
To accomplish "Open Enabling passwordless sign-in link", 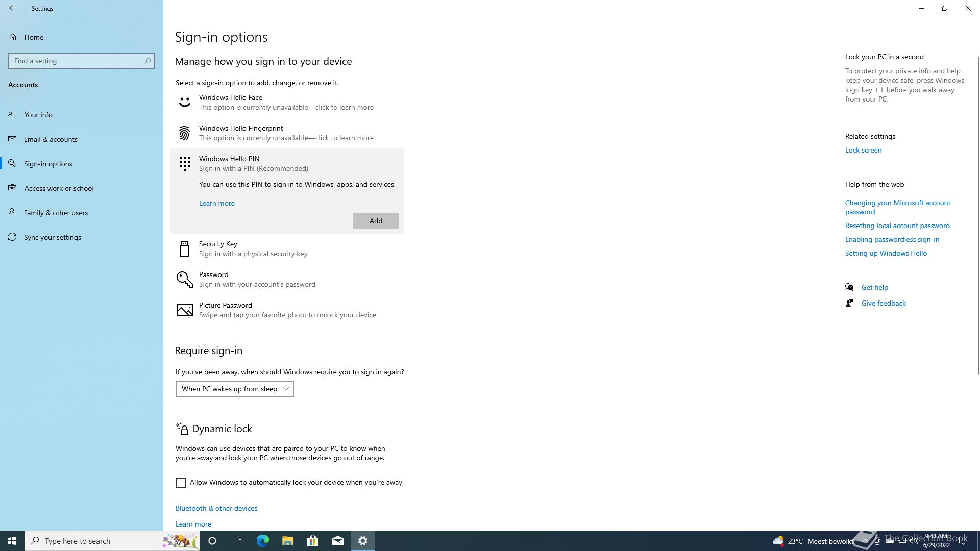I will (x=892, y=239).
